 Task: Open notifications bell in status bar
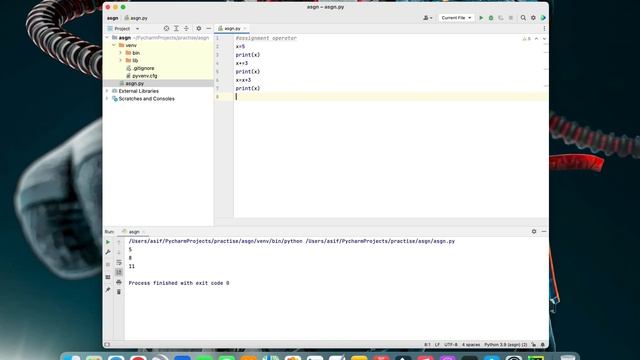click(x=543, y=344)
